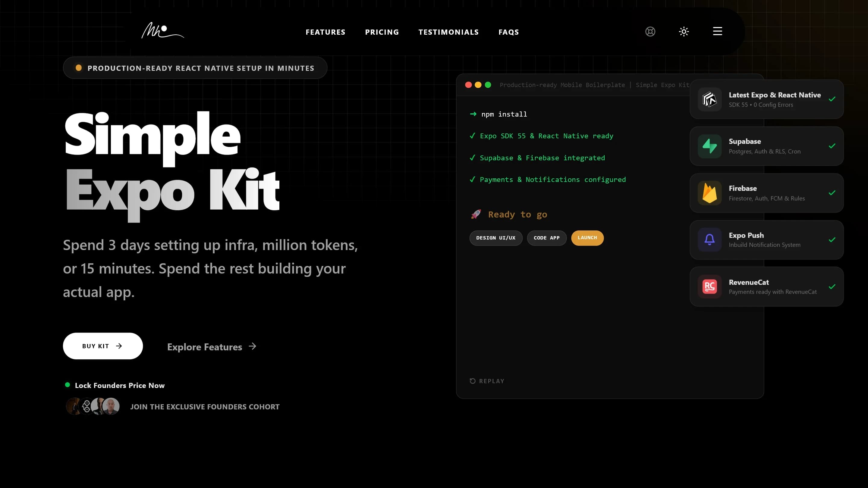Viewport: 868px width, 488px height.
Task: Click the rocket emoji beside Ready to go
Action: [476, 214]
